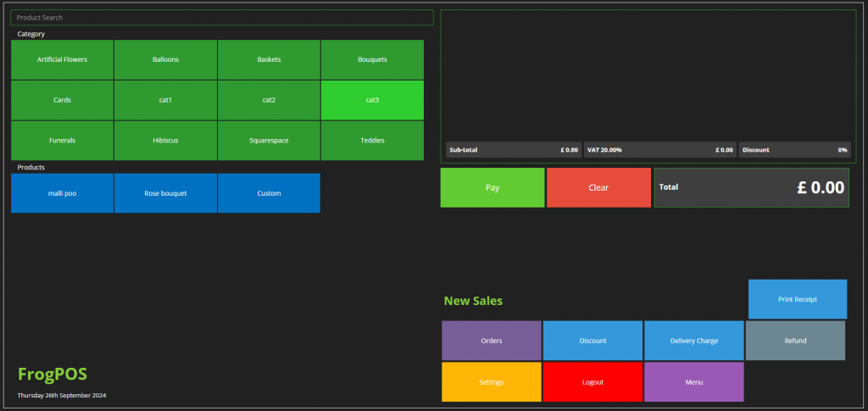Add the malli poo product

point(62,193)
